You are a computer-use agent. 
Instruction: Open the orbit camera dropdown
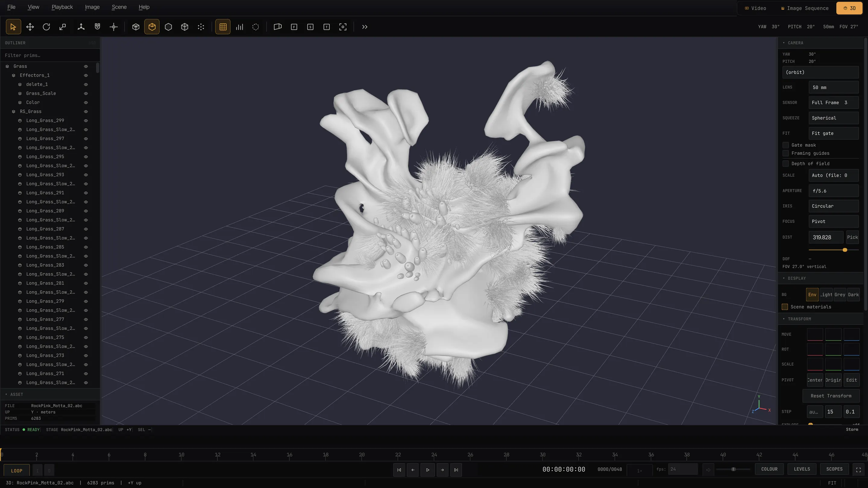[x=820, y=72]
